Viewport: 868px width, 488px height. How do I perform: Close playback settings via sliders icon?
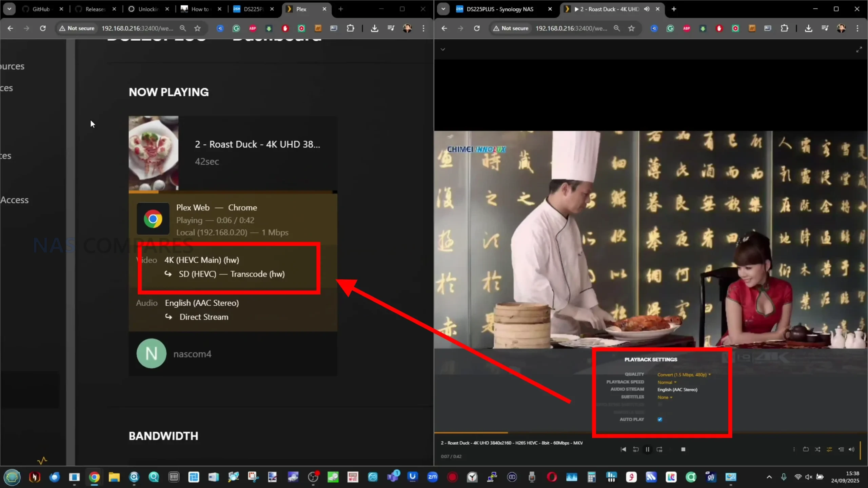(x=829, y=449)
